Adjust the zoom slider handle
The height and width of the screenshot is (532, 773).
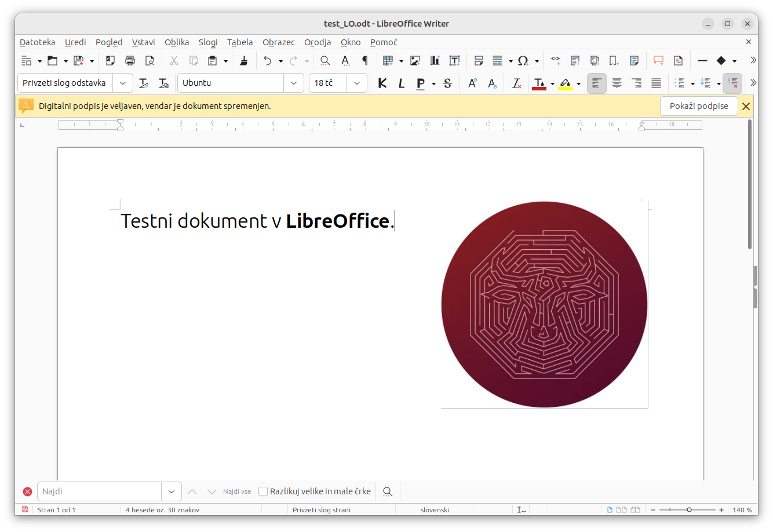point(689,510)
